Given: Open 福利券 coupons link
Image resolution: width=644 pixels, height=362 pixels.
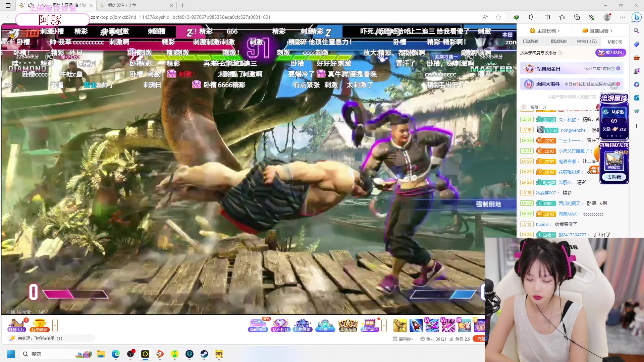Looking at the screenshot, I should (403, 339).
